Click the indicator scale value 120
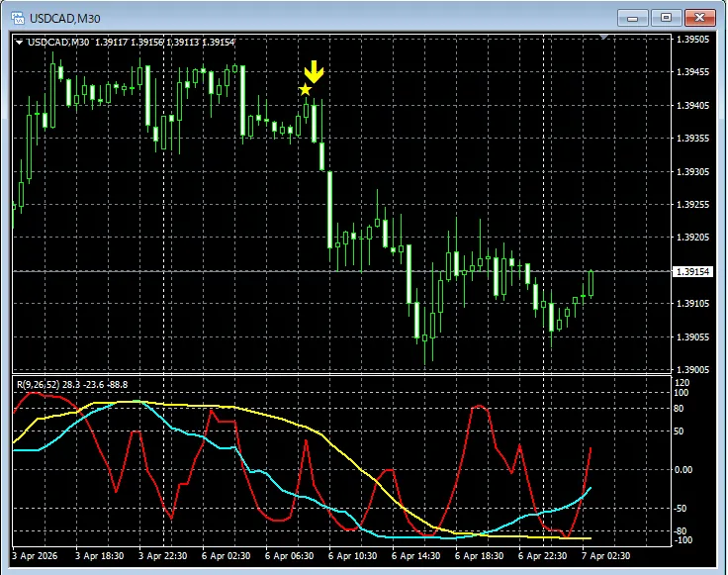The width and height of the screenshot is (728, 575). click(x=682, y=383)
